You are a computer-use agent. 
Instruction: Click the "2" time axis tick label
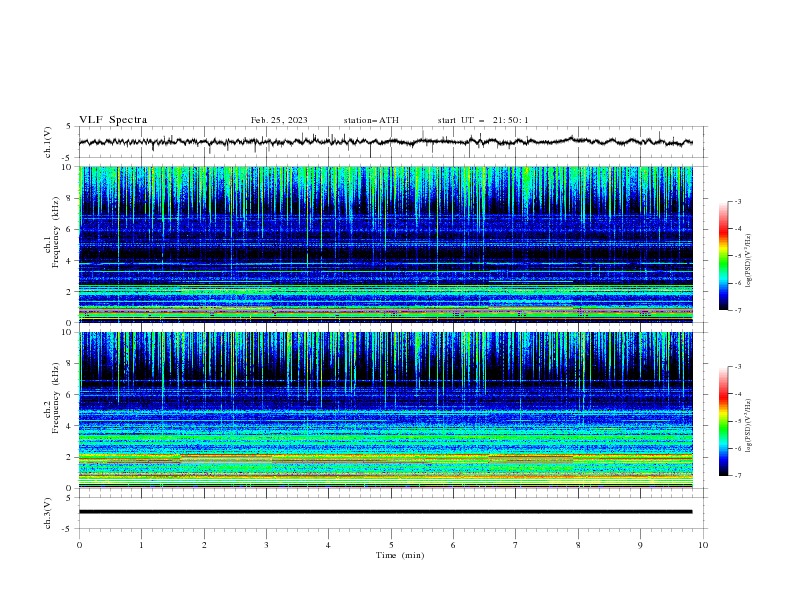tap(205, 545)
